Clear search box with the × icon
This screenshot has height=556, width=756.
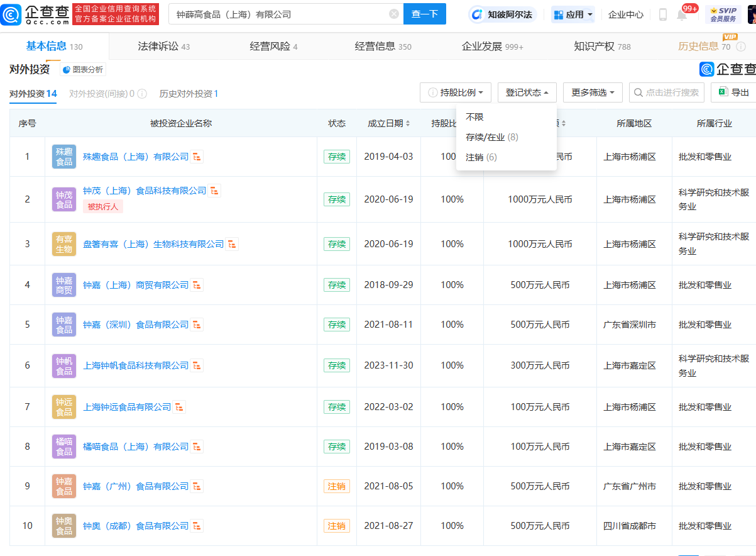[x=394, y=14]
